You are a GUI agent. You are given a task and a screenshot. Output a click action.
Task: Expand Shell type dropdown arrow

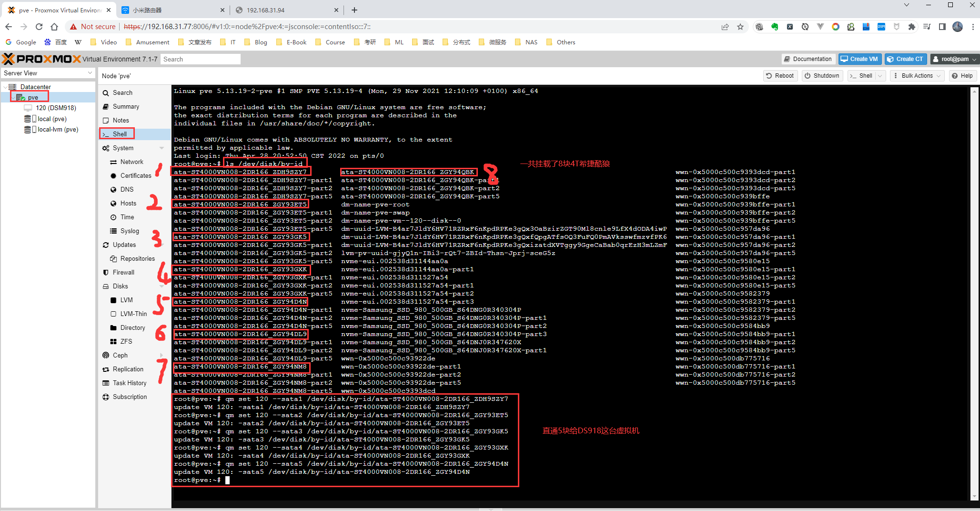(880, 76)
